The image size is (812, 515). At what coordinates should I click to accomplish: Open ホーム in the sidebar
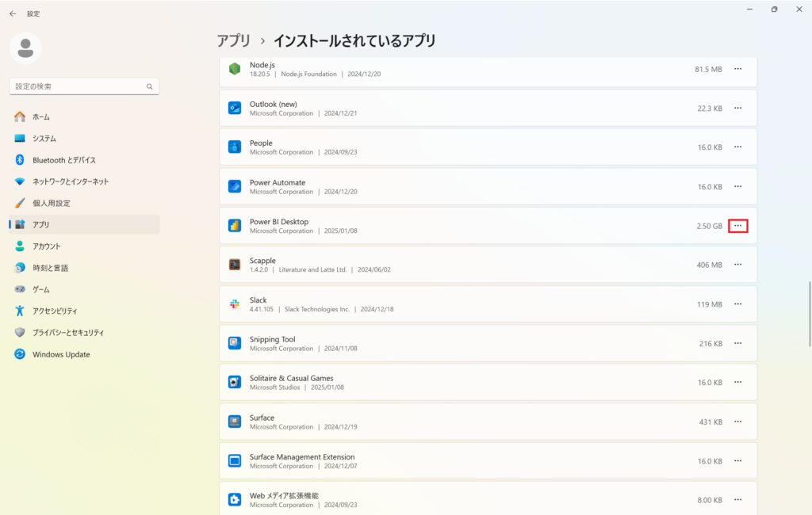coord(84,117)
